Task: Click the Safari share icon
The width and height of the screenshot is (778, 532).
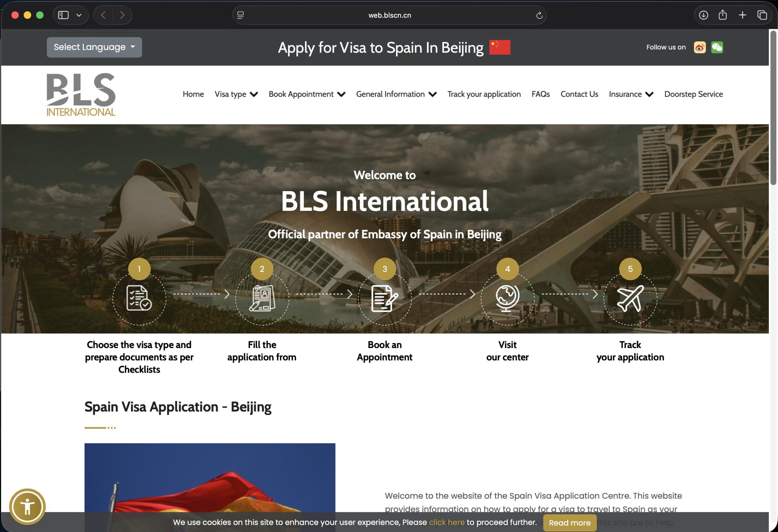Action: point(723,15)
